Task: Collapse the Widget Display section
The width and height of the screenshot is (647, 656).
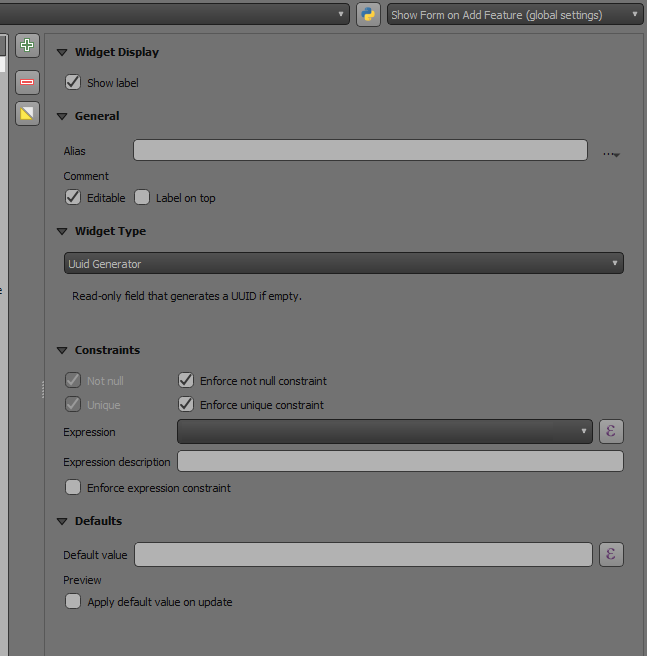Action: coord(62,53)
